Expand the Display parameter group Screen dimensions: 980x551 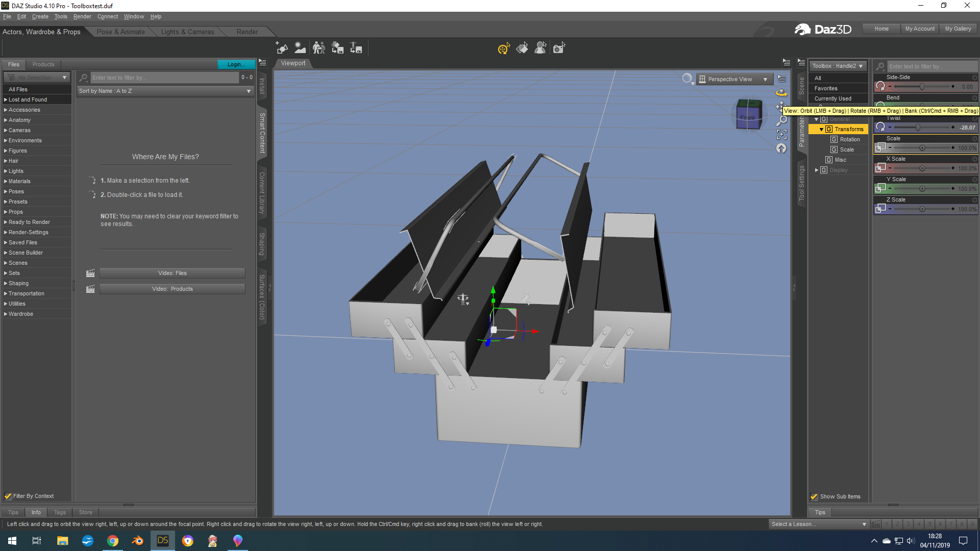pos(817,170)
